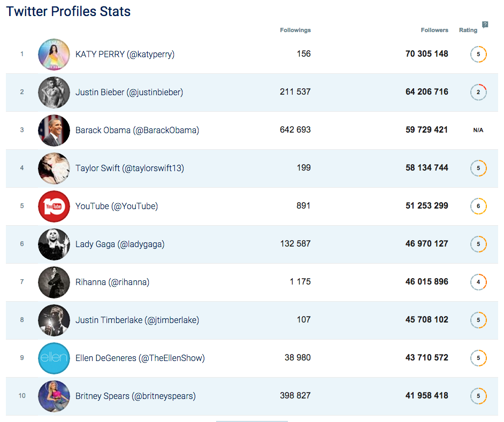504x422 pixels.
Task: Select followings value 156
Action: point(304,53)
